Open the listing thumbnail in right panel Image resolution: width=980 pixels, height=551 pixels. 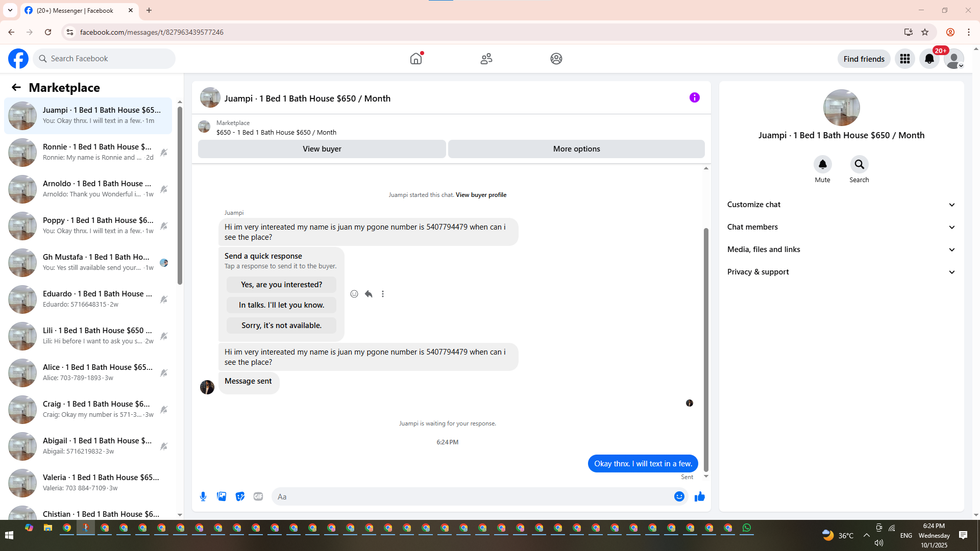coord(842,108)
